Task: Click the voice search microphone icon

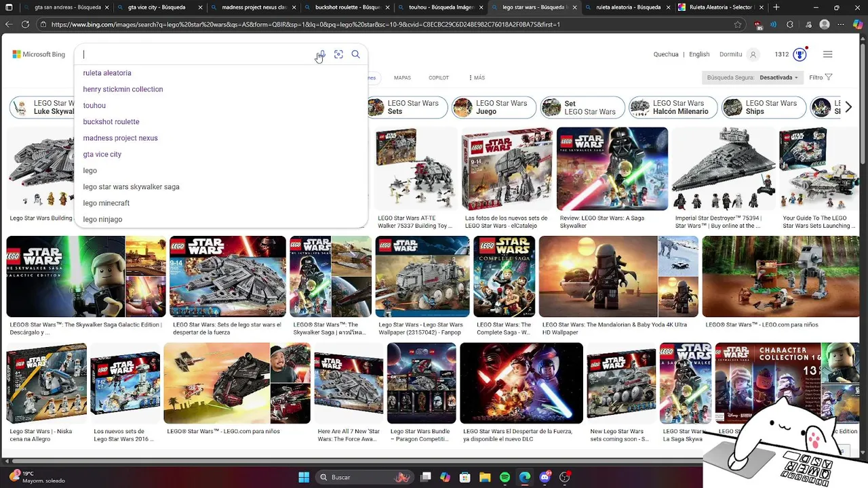Action: tap(321, 54)
